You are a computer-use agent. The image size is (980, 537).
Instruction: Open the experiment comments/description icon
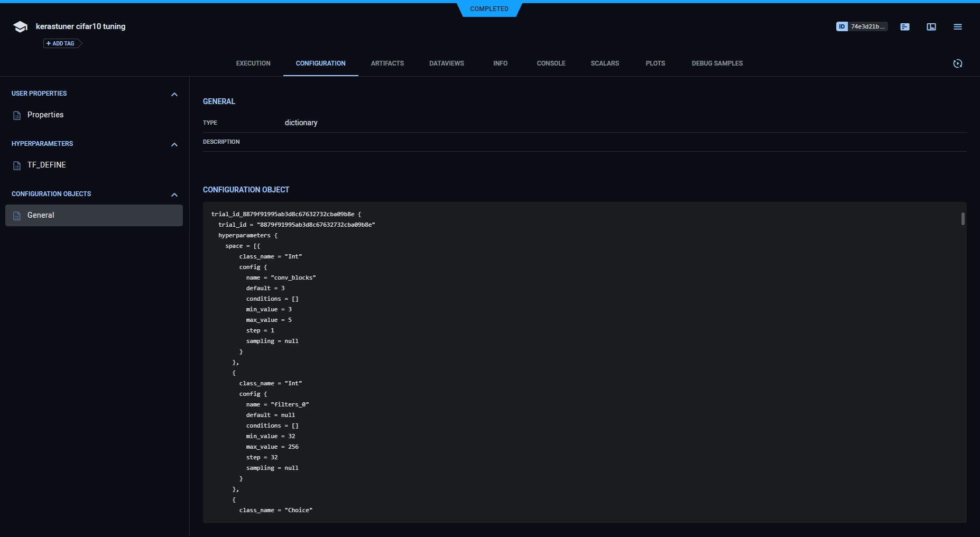pyautogui.click(x=904, y=26)
